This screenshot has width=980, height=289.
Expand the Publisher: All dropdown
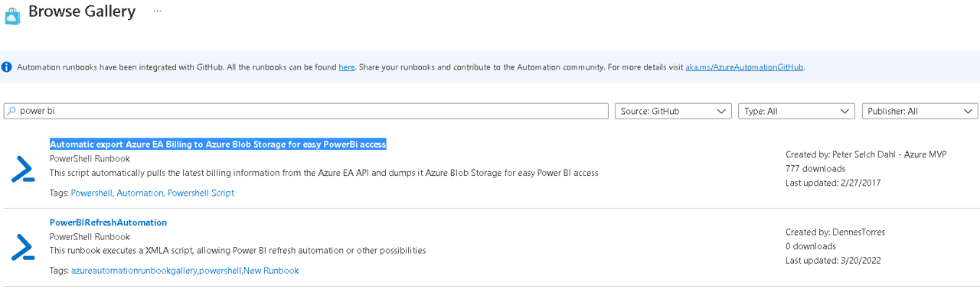[x=920, y=111]
